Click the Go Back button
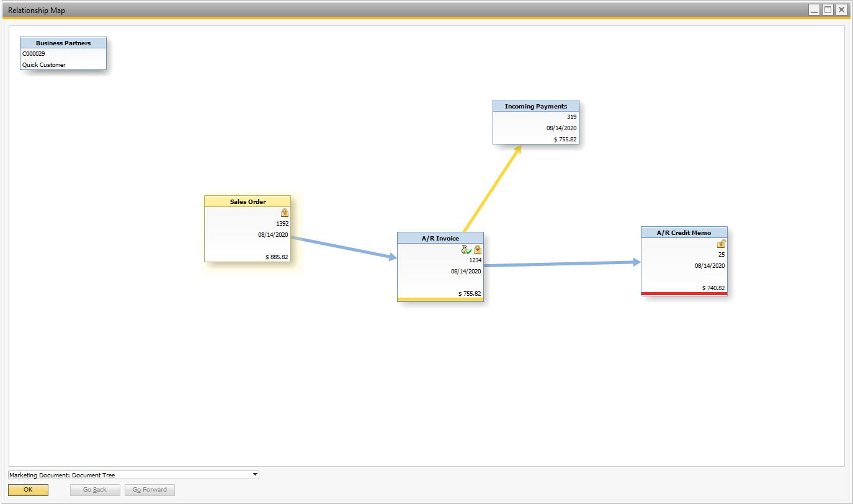 [x=95, y=490]
